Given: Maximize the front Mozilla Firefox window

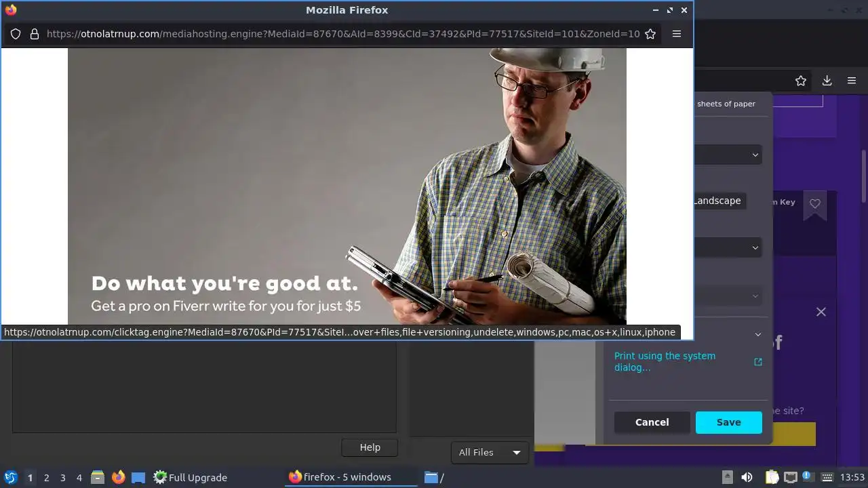Looking at the screenshot, I should [x=670, y=10].
